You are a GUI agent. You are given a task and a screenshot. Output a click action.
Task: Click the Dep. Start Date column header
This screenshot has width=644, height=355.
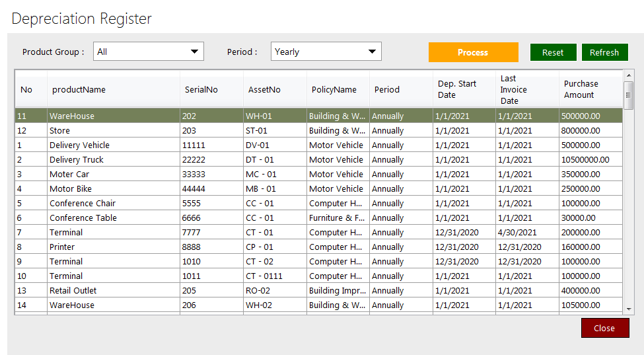point(457,89)
